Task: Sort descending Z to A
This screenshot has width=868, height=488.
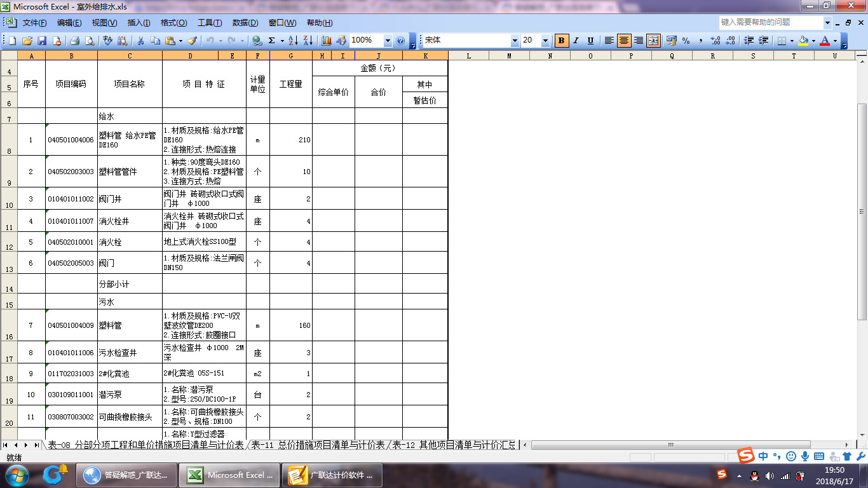Action: tap(308, 40)
